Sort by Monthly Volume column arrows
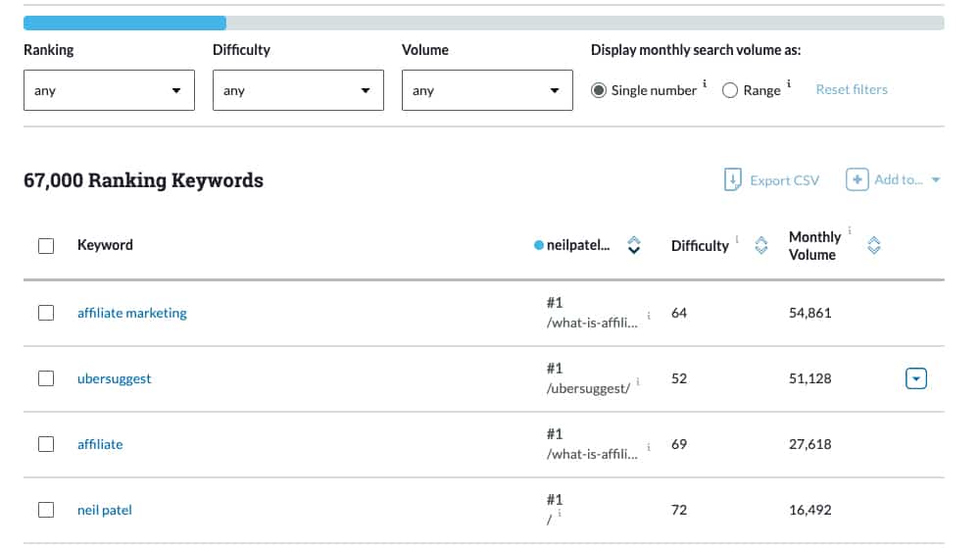Viewport: 980px width, 549px height. click(x=874, y=245)
